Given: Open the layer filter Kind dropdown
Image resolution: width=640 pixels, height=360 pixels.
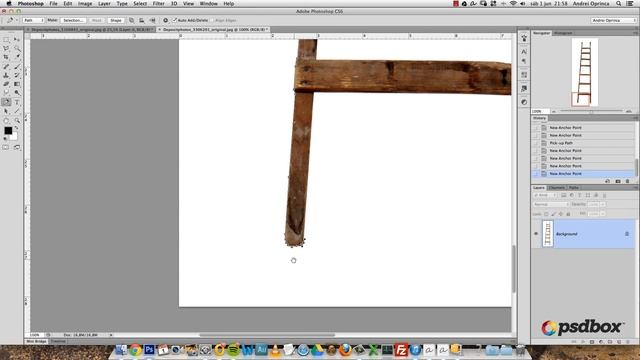Looking at the screenshot, I should (545, 196).
